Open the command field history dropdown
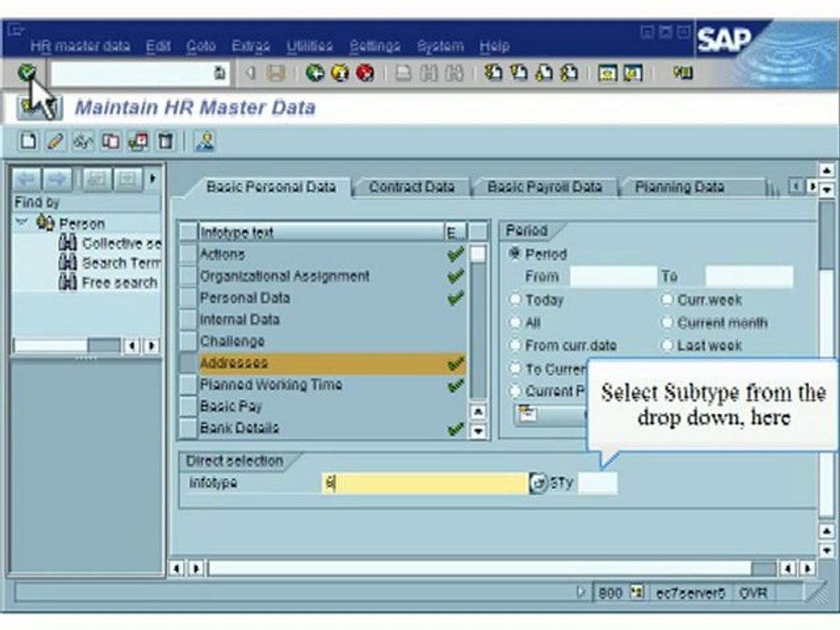Screen dimensions: 840x630 pyautogui.click(x=220, y=73)
